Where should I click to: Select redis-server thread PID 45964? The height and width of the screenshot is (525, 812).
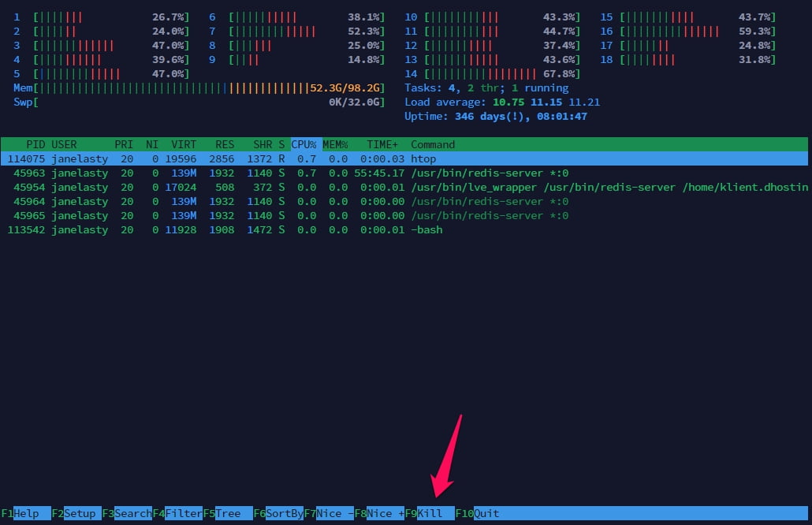click(x=404, y=201)
